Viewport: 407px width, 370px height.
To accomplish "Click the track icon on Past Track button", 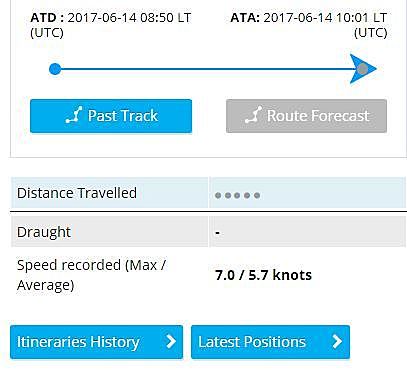I will pyautogui.click(x=74, y=115).
